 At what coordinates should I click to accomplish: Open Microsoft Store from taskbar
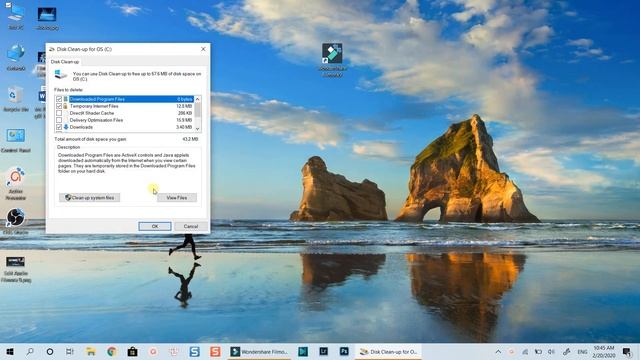(x=132, y=351)
